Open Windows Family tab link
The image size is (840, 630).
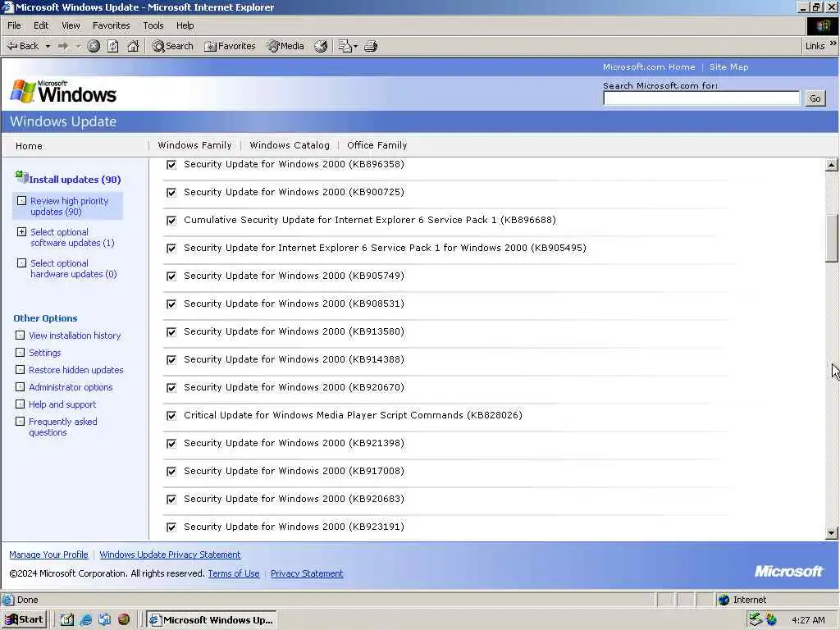(194, 145)
